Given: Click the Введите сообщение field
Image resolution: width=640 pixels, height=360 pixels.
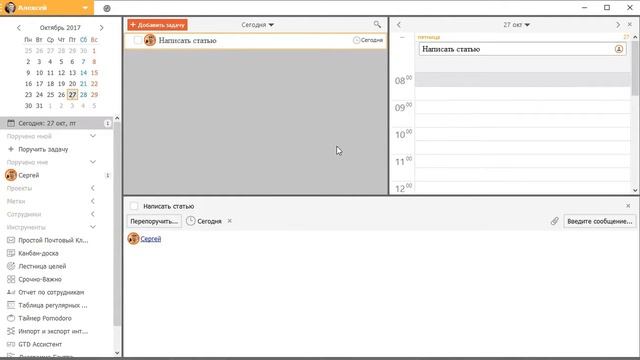Looking at the screenshot, I should click(x=600, y=221).
